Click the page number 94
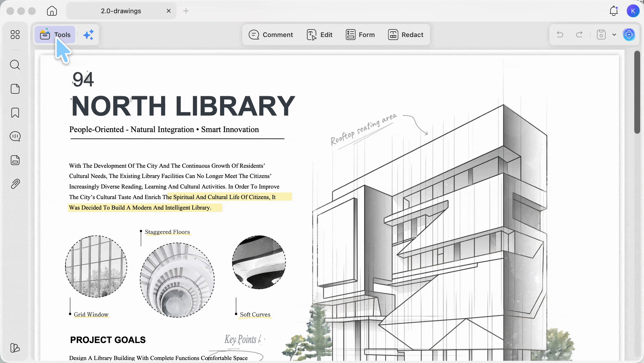The image size is (644, 363). [x=83, y=79]
